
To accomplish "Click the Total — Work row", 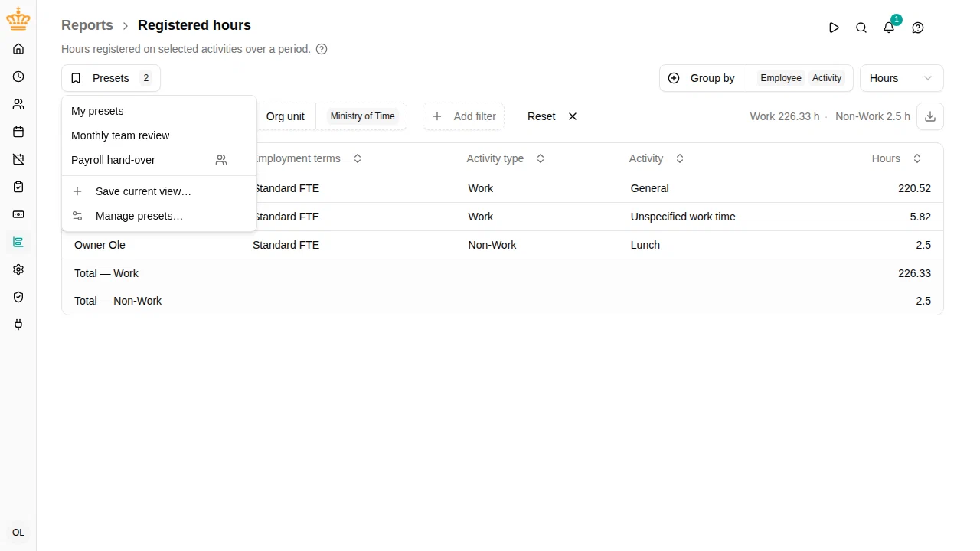I will pos(502,273).
